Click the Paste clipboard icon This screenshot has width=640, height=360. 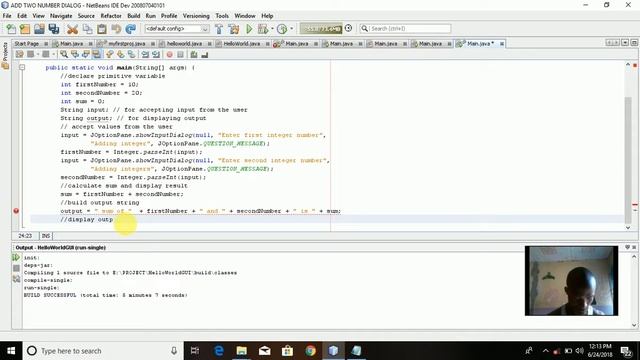102,29
